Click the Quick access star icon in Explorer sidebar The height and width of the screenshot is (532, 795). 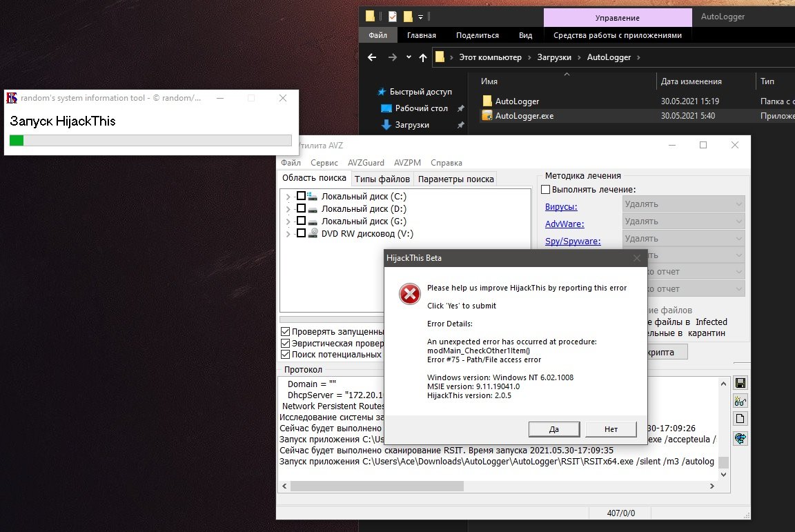tap(382, 92)
